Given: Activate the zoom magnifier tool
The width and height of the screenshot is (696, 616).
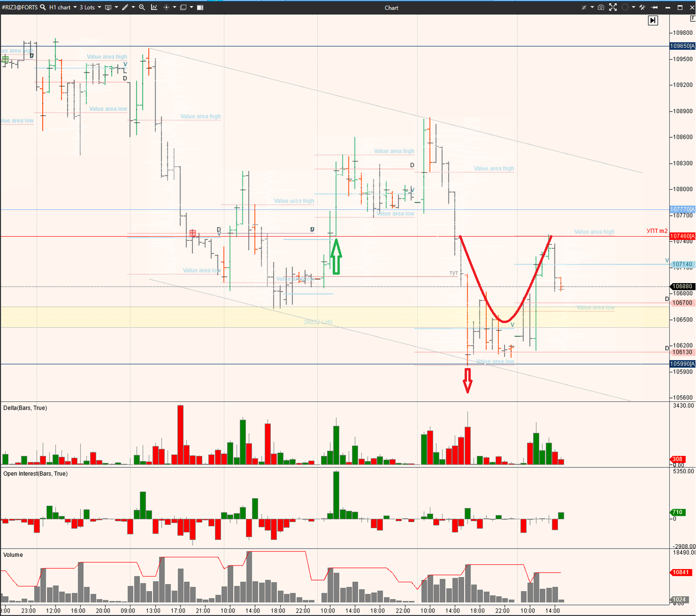Looking at the screenshot, I should pos(142,8).
